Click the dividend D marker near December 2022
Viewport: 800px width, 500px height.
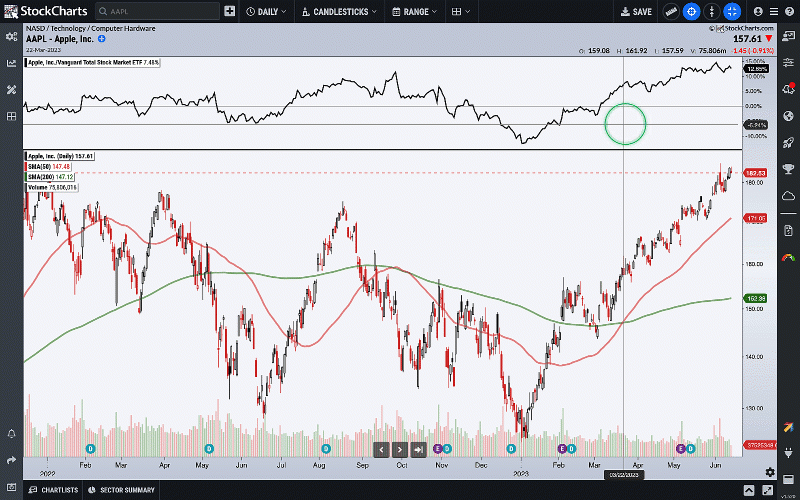pos(511,449)
